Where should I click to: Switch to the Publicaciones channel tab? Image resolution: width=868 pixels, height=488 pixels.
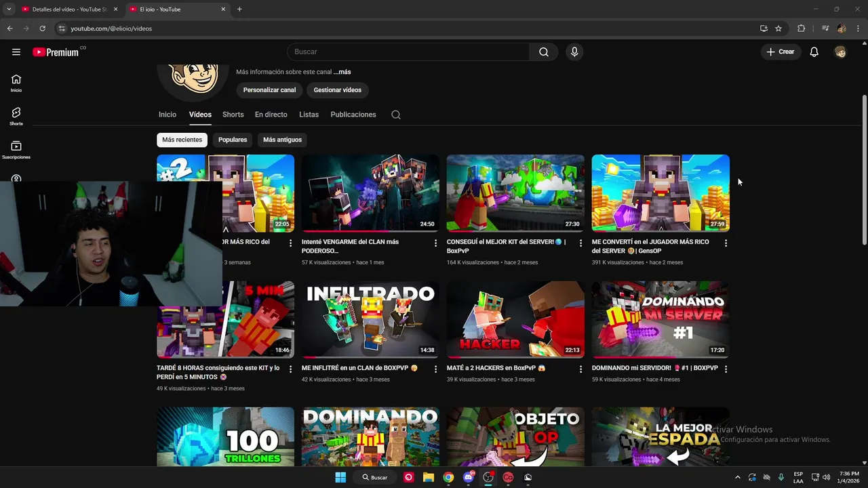click(x=353, y=115)
